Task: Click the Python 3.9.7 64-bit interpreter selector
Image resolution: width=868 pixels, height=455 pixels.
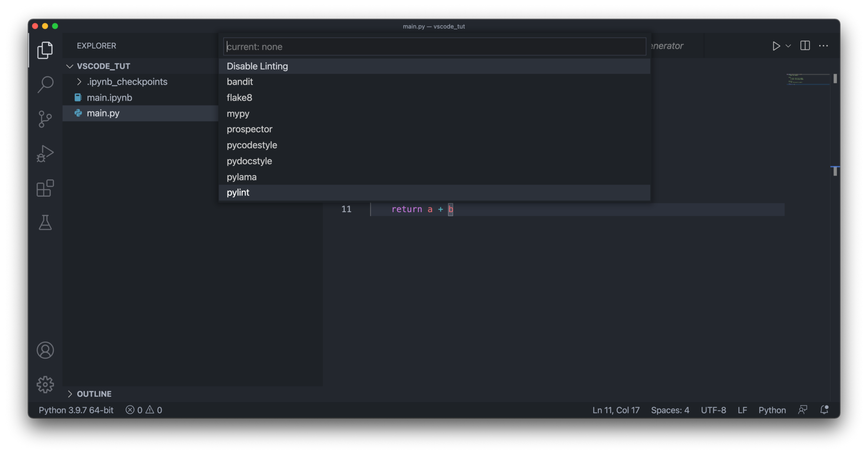Action: click(x=76, y=410)
